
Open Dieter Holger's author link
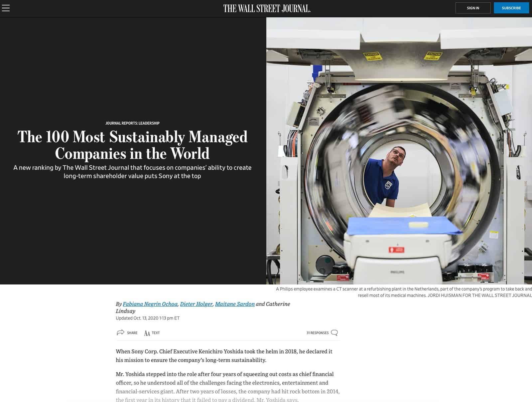[196, 304]
